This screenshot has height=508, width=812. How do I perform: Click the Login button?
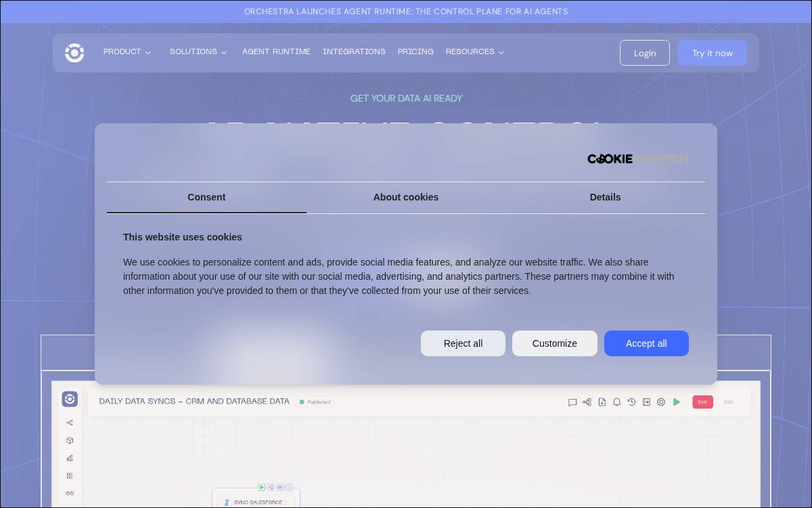(x=645, y=53)
